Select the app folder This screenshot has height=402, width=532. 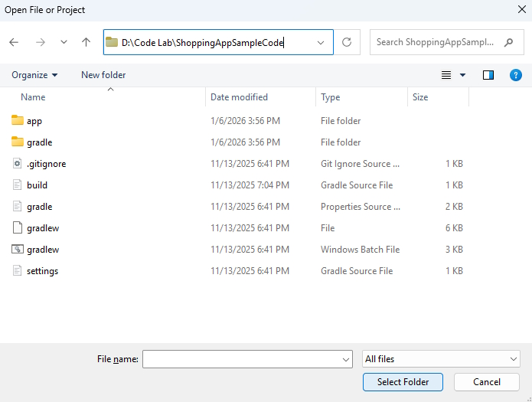tap(34, 121)
